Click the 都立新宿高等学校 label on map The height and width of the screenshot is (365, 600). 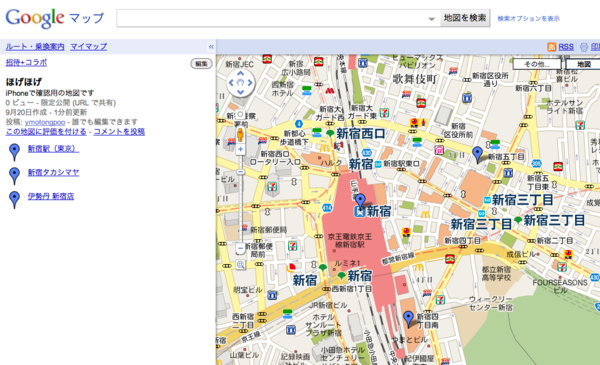pyautogui.click(x=496, y=273)
